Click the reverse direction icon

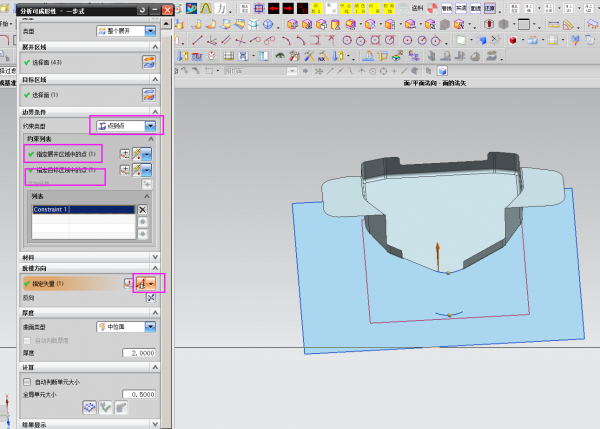click(151, 298)
